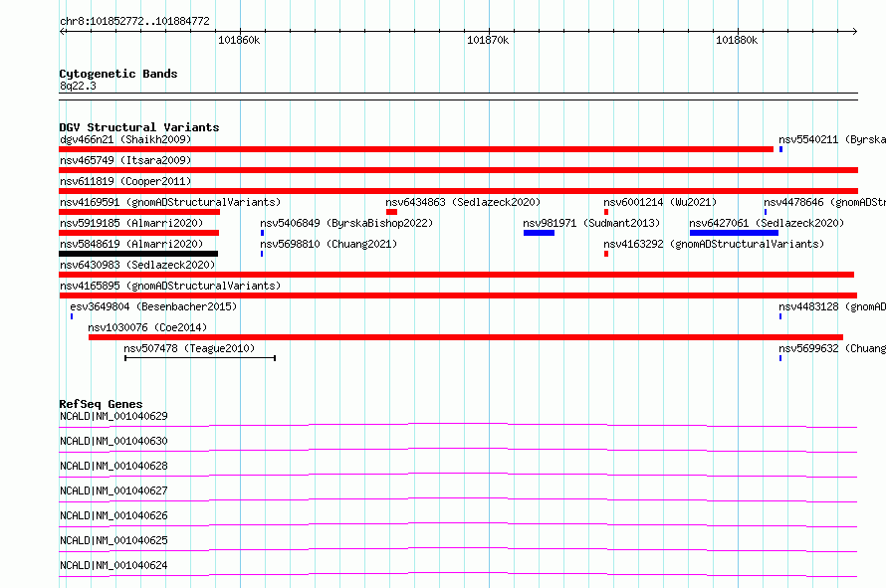Open transcript NCALD|NM_001040630
Viewport: 886px width, 588px height.
tap(113, 441)
